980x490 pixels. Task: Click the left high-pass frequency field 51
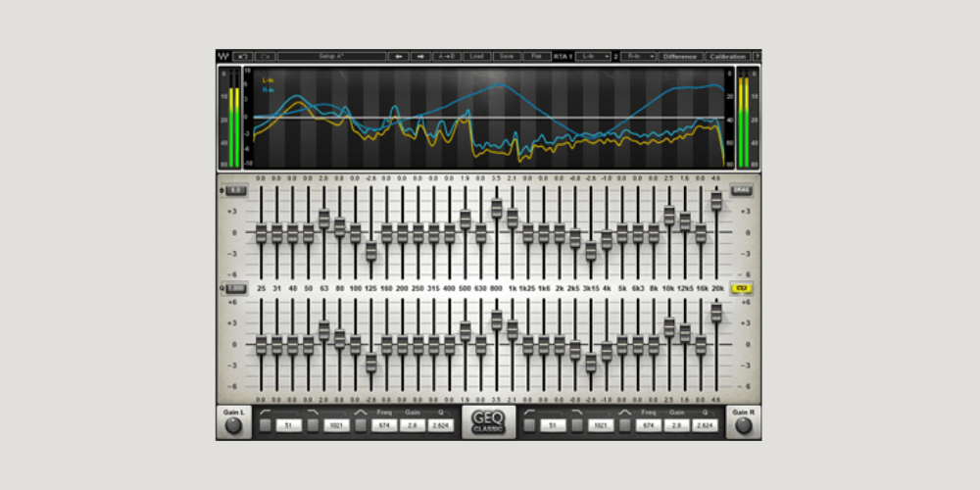(x=289, y=425)
